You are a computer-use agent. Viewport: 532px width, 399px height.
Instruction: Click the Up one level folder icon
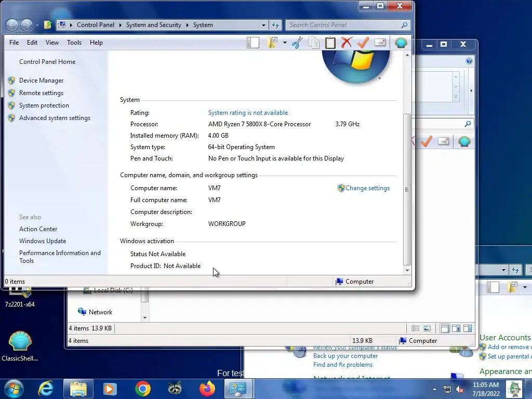(x=47, y=25)
